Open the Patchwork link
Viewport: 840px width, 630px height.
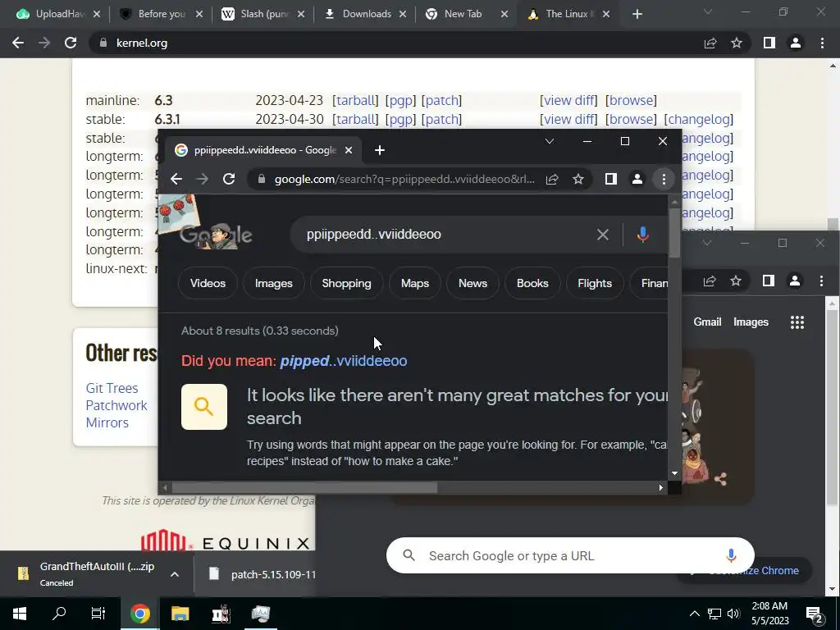[116, 405]
